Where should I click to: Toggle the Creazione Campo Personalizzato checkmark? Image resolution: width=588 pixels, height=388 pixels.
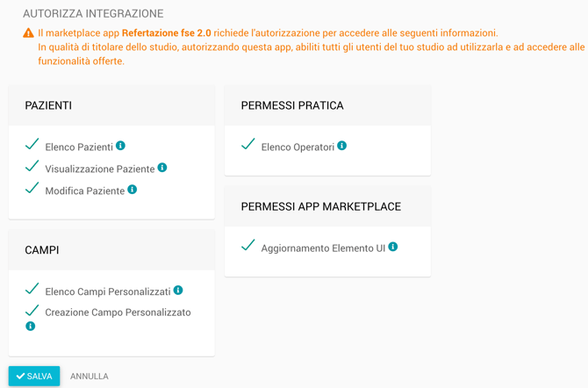32,310
